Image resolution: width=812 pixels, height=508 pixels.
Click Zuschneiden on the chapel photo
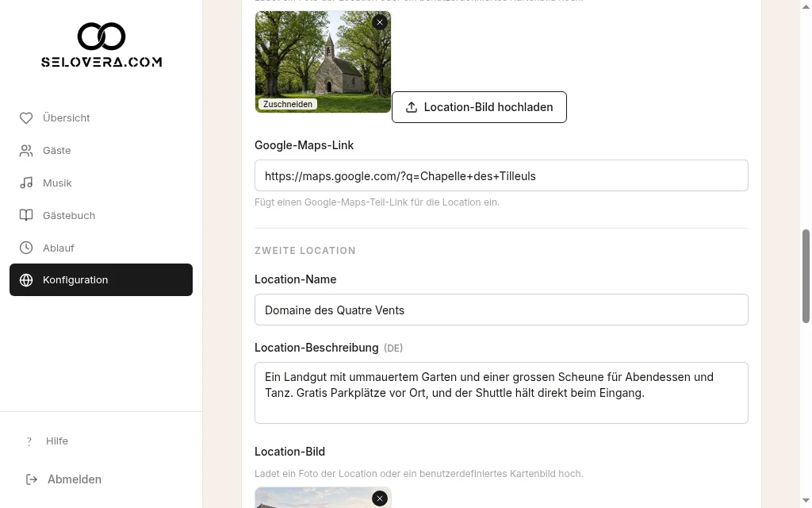[x=287, y=104]
